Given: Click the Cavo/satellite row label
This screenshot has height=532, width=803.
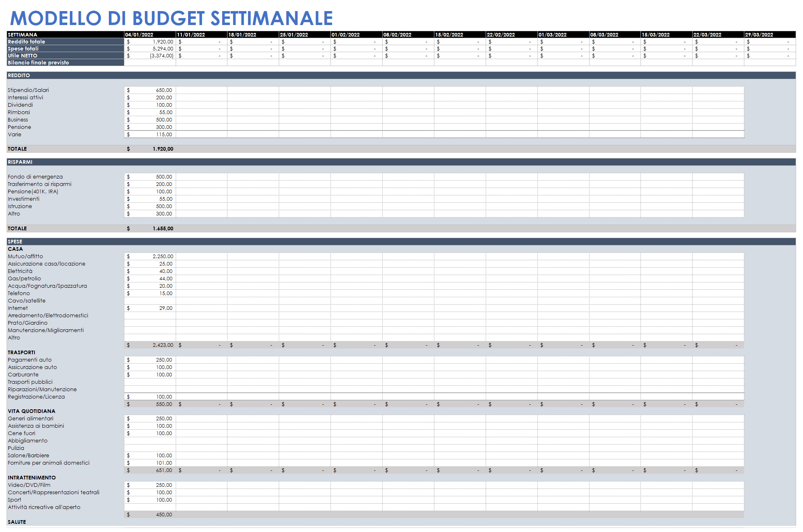Looking at the screenshot, I should [27, 301].
